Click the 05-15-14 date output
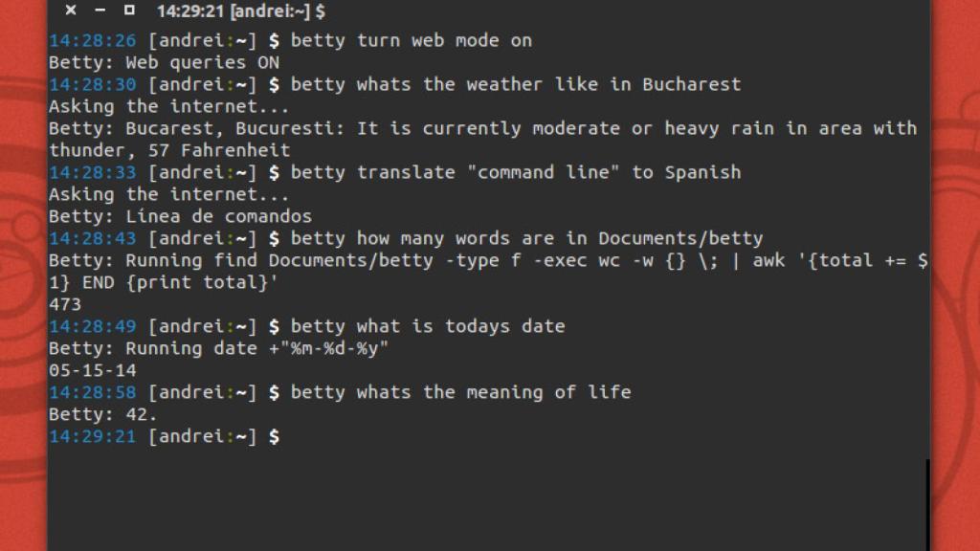The image size is (980, 551). coord(93,370)
